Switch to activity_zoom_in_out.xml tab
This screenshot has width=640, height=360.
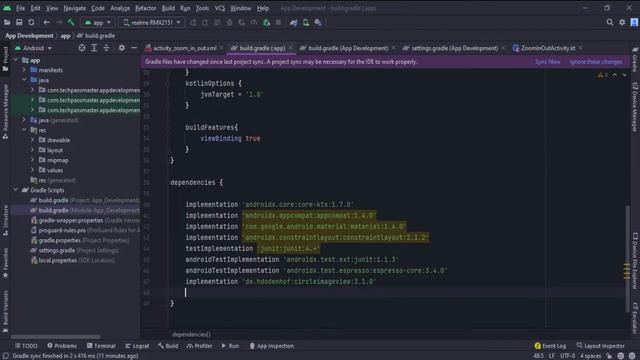coord(184,48)
